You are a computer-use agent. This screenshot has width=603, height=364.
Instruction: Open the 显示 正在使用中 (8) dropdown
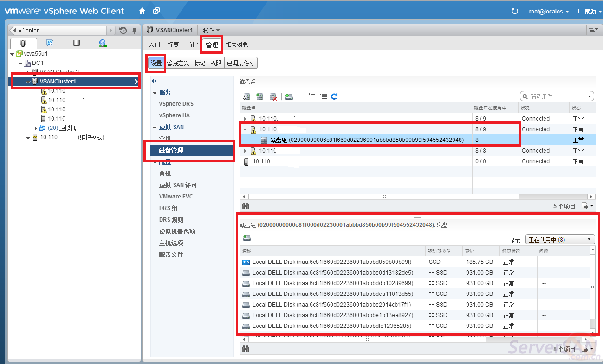(x=560, y=240)
